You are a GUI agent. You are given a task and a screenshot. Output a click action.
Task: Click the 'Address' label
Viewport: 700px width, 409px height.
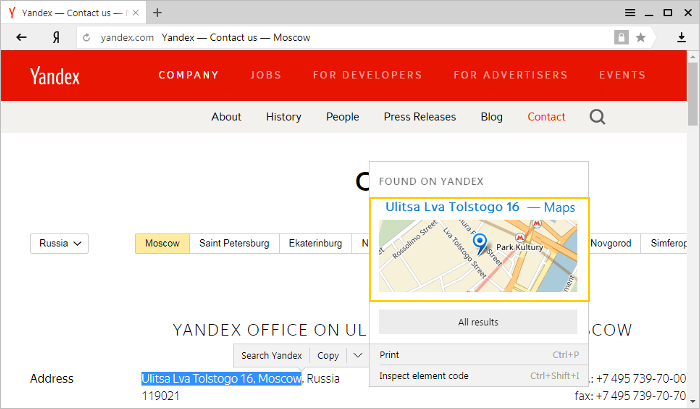pyautogui.click(x=52, y=379)
